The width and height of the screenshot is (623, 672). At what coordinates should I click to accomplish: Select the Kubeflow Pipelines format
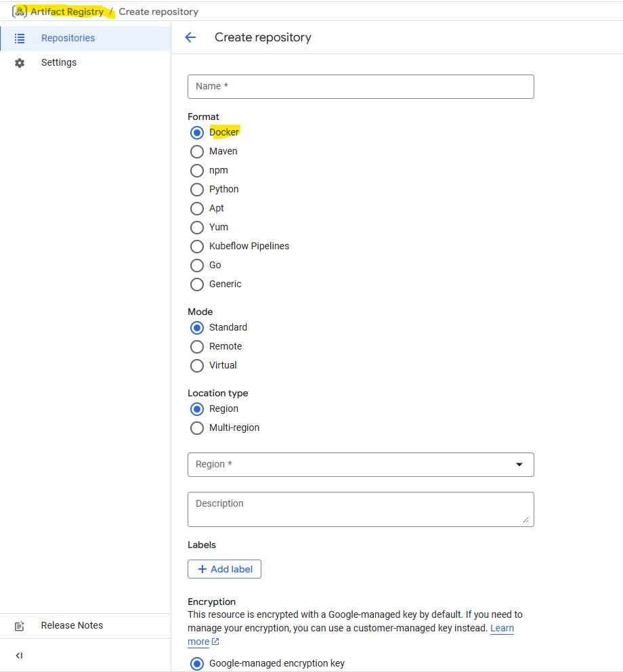click(197, 247)
